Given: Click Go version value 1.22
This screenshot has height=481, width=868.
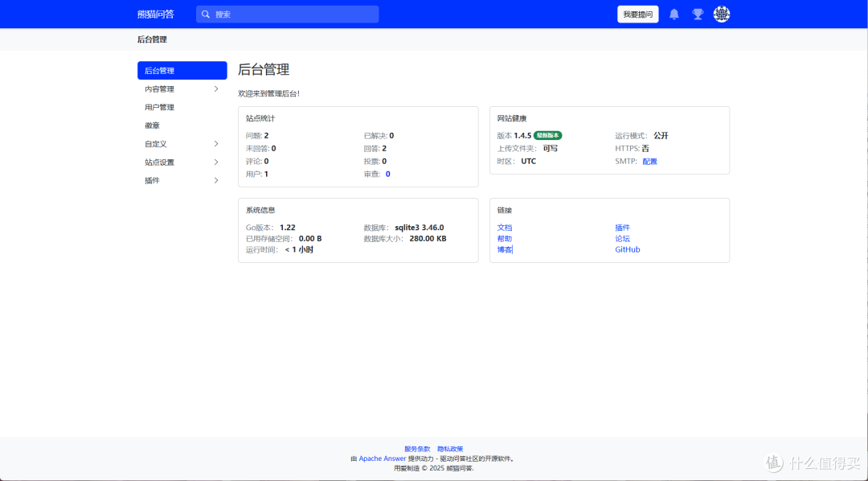Looking at the screenshot, I should pos(287,228).
